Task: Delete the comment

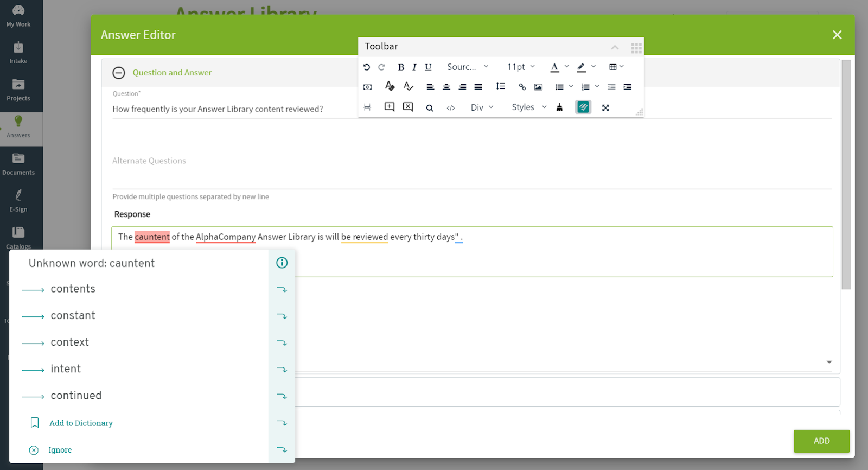Action: pyautogui.click(x=408, y=107)
